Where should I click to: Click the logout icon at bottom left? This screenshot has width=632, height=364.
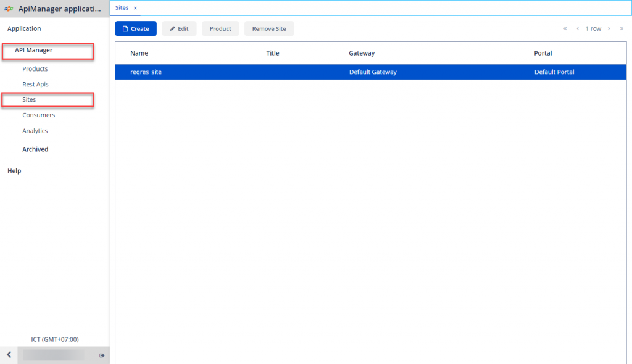pyautogui.click(x=102, y=355)
